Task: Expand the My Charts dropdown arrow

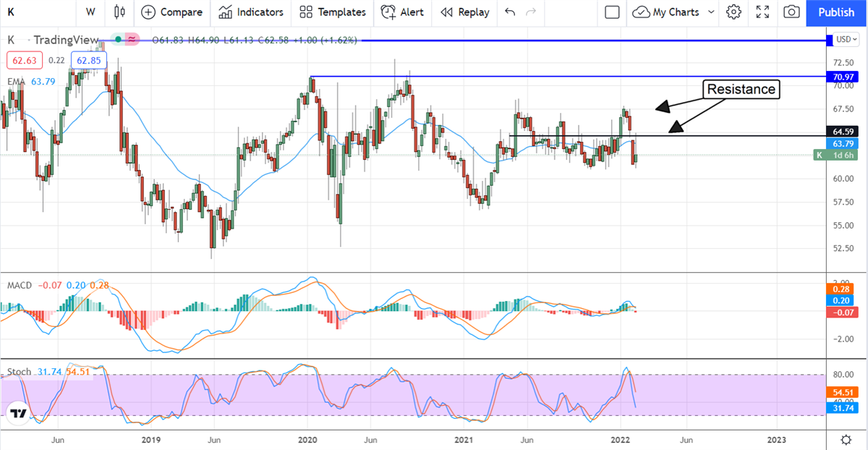Action: tap(711, 12)
